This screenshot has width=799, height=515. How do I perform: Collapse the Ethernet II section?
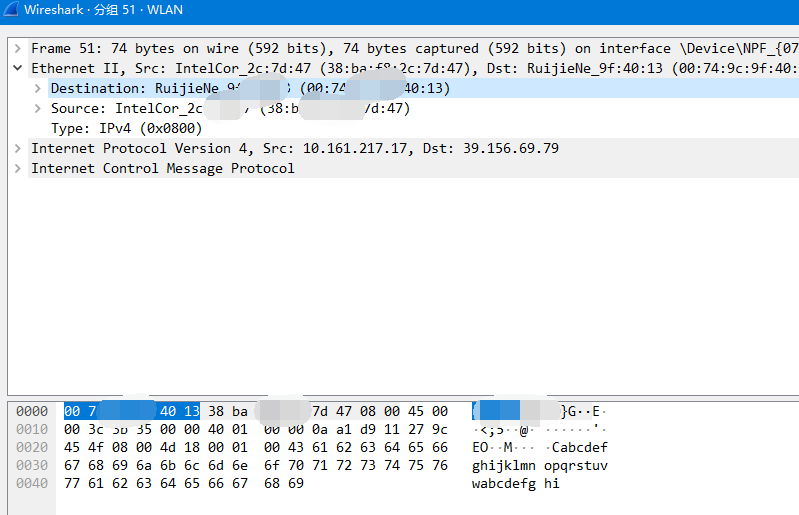pyautogui.click(x=18, y=68)
